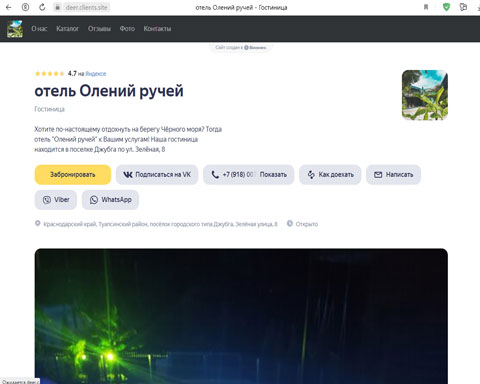Contact the hotel via WhatsApp button
Image resolution: width=480 pixels, height=384 pixels.
110,200
